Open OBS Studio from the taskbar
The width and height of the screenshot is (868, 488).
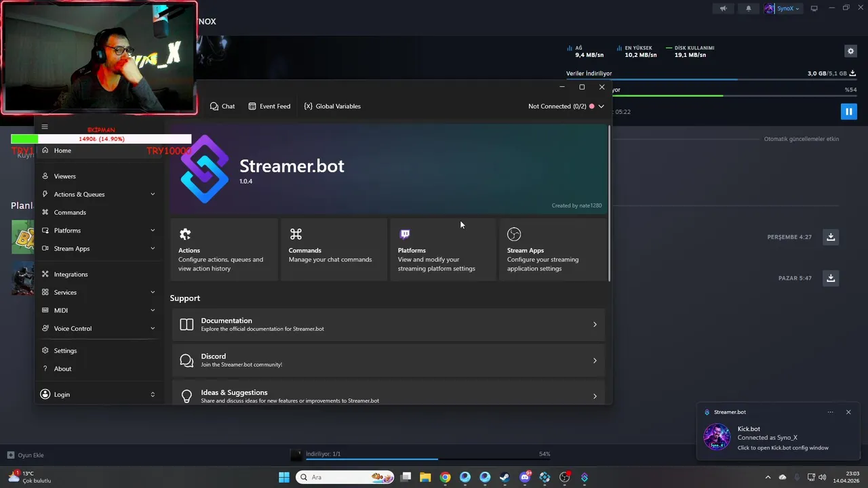click(x=565, y=477)
